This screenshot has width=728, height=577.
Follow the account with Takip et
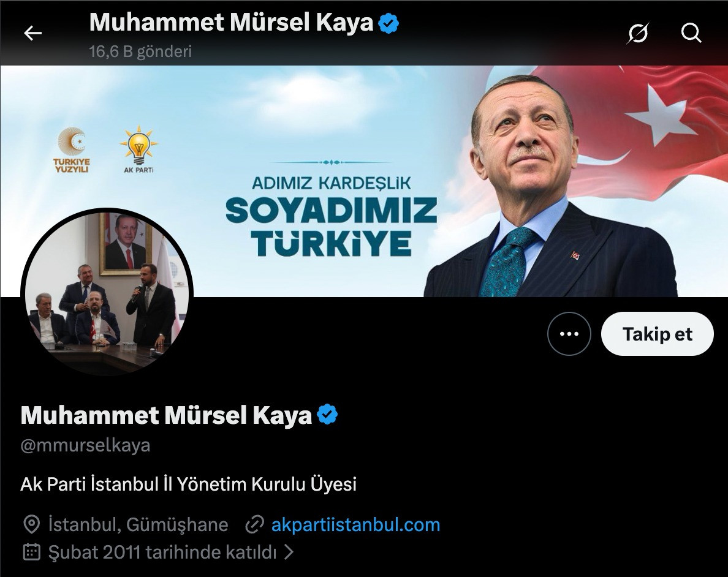[x=657, y=334]
